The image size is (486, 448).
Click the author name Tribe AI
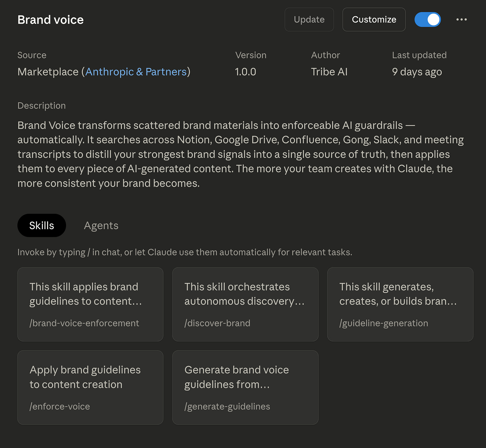pos(329,72)
